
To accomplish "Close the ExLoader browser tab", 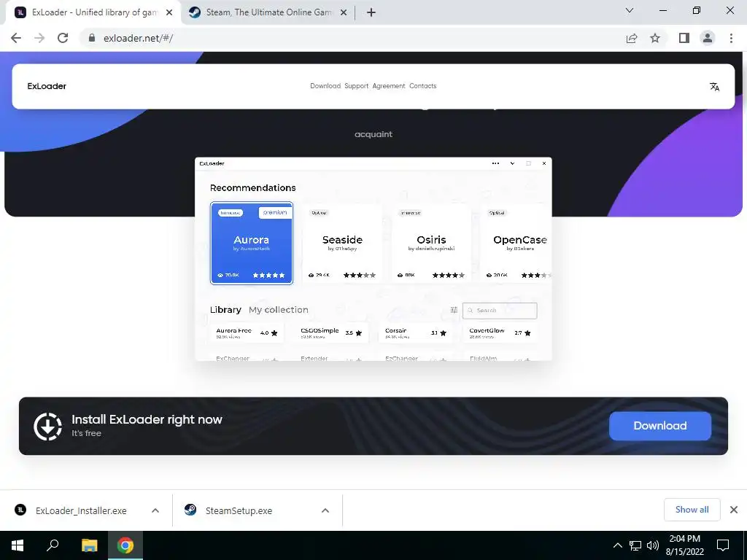I will pos(169,12).
